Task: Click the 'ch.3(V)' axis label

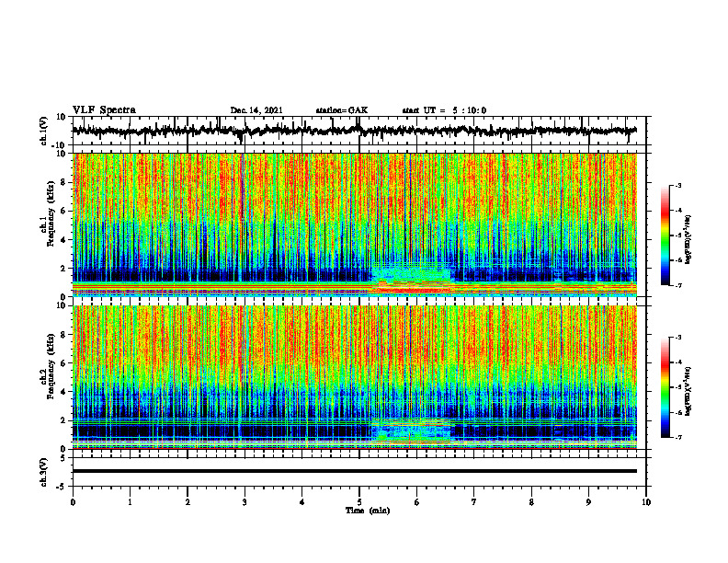Action: coord(44,472)
